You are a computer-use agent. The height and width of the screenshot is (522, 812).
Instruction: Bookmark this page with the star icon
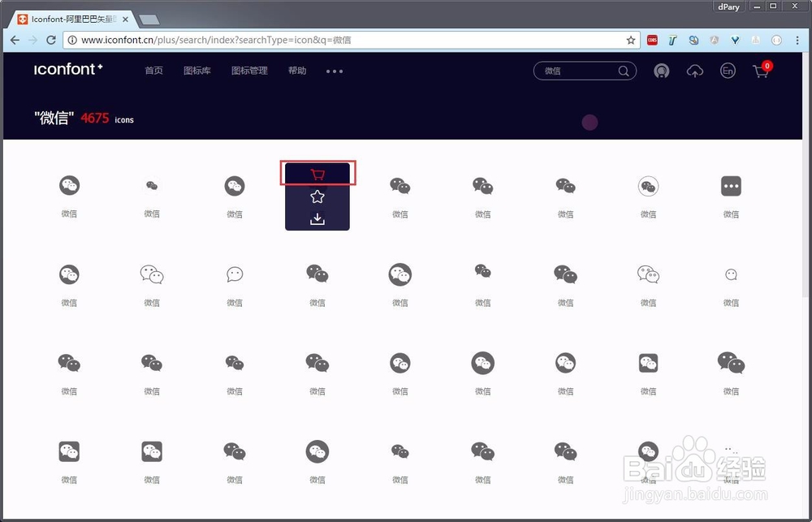pyautogui.click(x=631, y=40)
